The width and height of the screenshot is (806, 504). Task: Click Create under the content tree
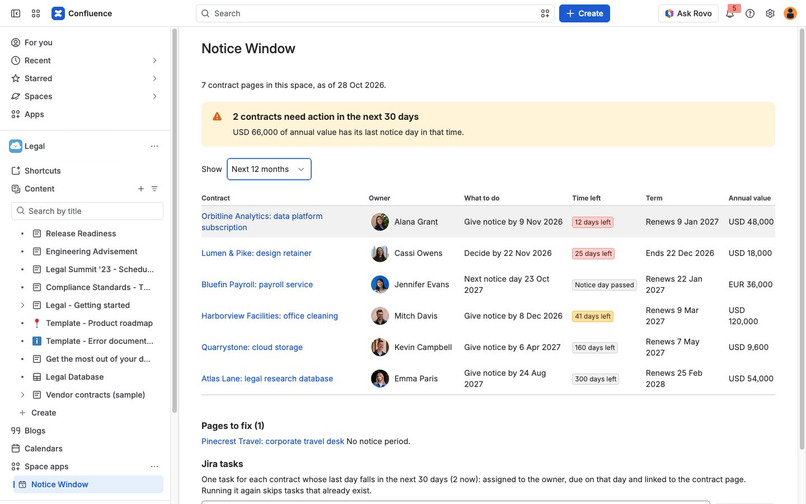point(43,413)
